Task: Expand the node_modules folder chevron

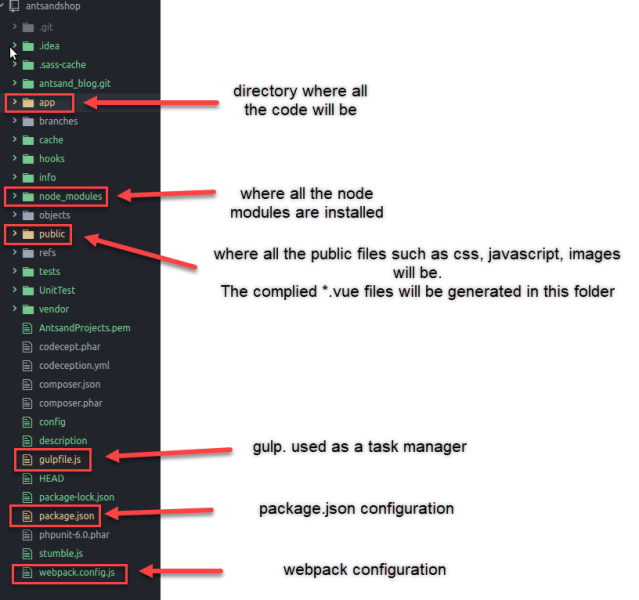Action: pyautogui.click(x=15, y=196)
